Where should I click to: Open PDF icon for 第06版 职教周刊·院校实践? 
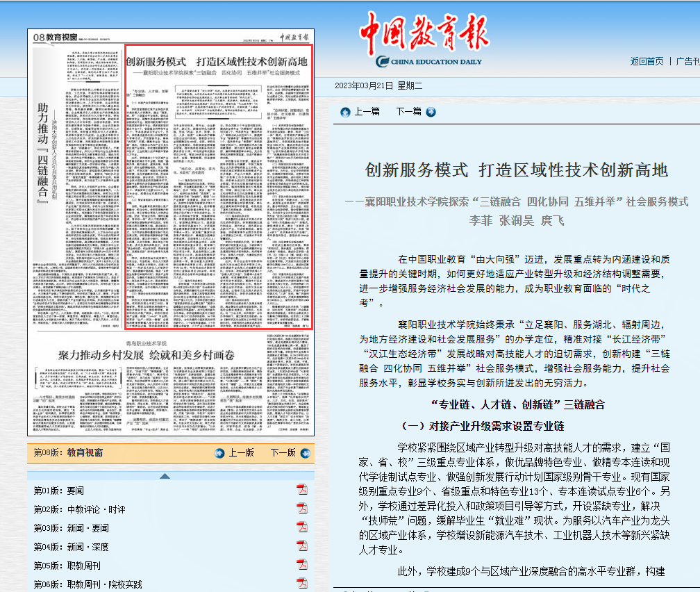(302, 584)
